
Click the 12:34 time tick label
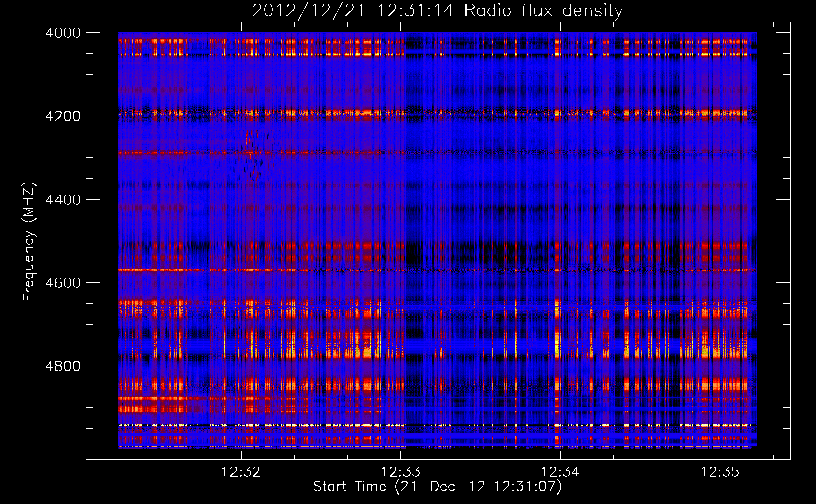(560, 472)
